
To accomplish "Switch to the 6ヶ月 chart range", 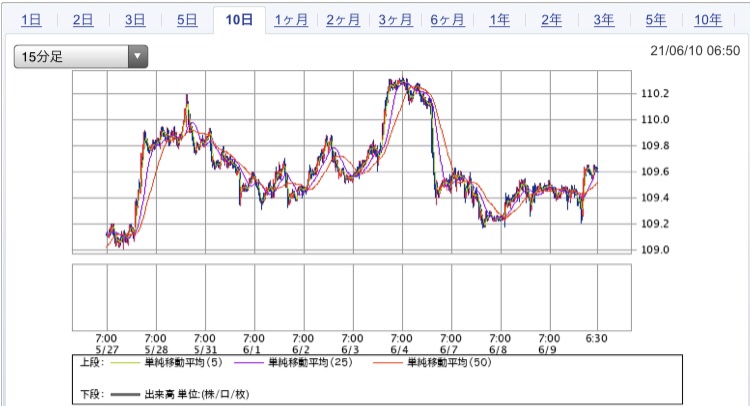I will coord(447,20).
